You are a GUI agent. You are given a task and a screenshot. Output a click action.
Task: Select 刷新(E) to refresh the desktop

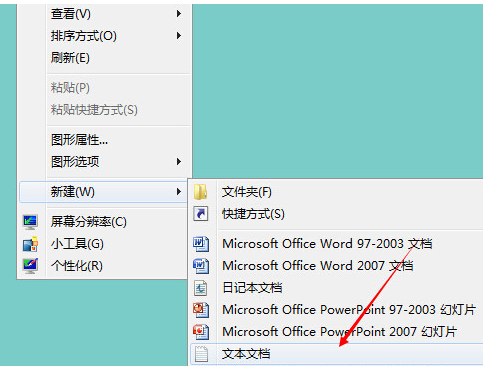(x=105, y=58)
